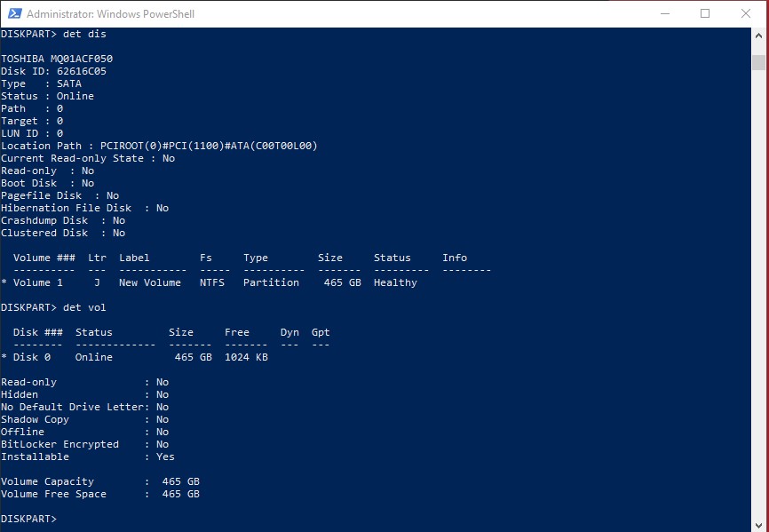The width and height of the screenshot is (769, 532).
Task: Close the PowerShell window
Action: click(746, 13)
